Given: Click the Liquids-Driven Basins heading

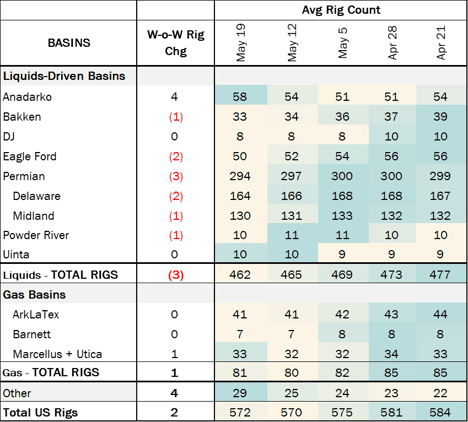Looking at the screenshot, I should click(64, 76).
